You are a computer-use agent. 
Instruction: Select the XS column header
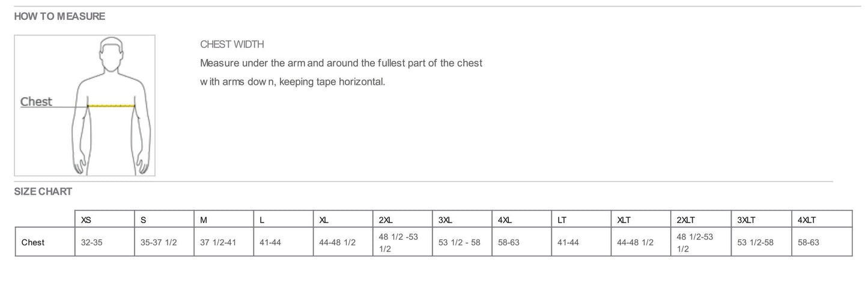pos(86,220)
